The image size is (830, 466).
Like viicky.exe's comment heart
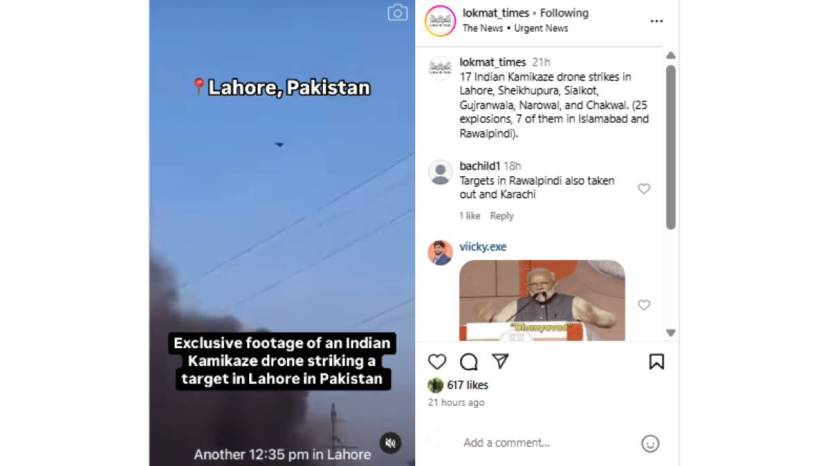(x=644, y=305)
